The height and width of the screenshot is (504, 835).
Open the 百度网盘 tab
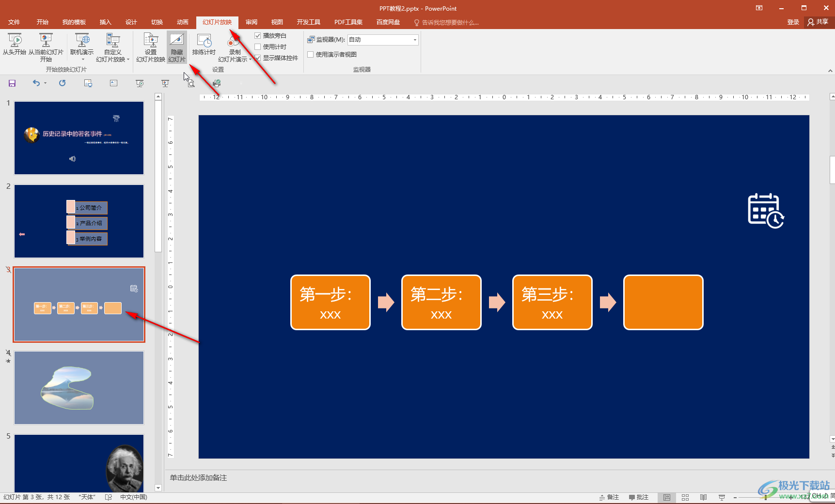(388, 22)
